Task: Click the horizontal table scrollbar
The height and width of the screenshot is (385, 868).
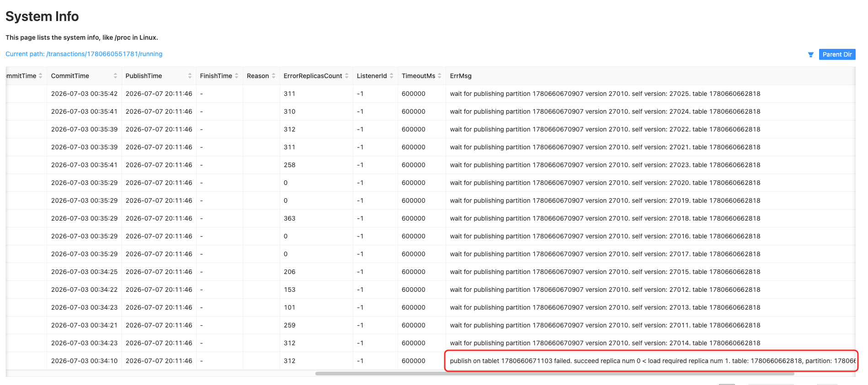Action: [554, 374]
